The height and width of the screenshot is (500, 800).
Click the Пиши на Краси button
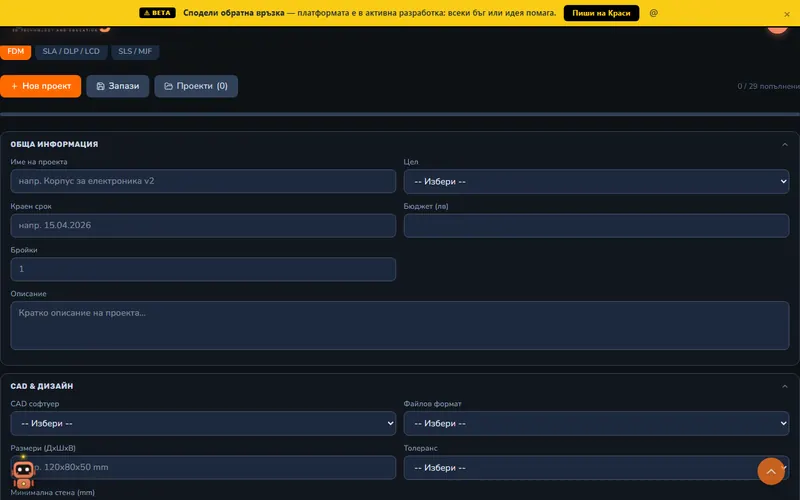coord(601,13)
